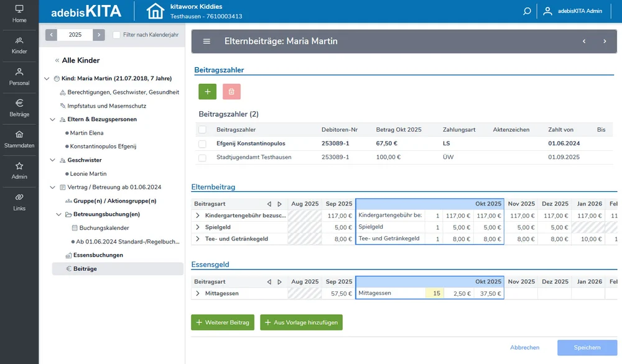Screen dimensions: 622x364
Task: Select Essensbuchungen in the tree
Action: (x=98, y=255)
